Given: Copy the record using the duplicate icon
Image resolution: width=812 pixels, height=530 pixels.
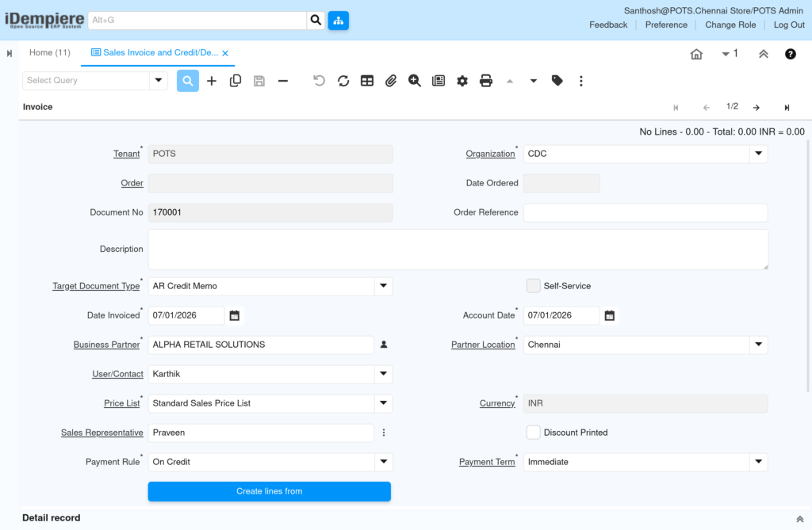Looking at the screenshot, I should click(x=235, y=81).
